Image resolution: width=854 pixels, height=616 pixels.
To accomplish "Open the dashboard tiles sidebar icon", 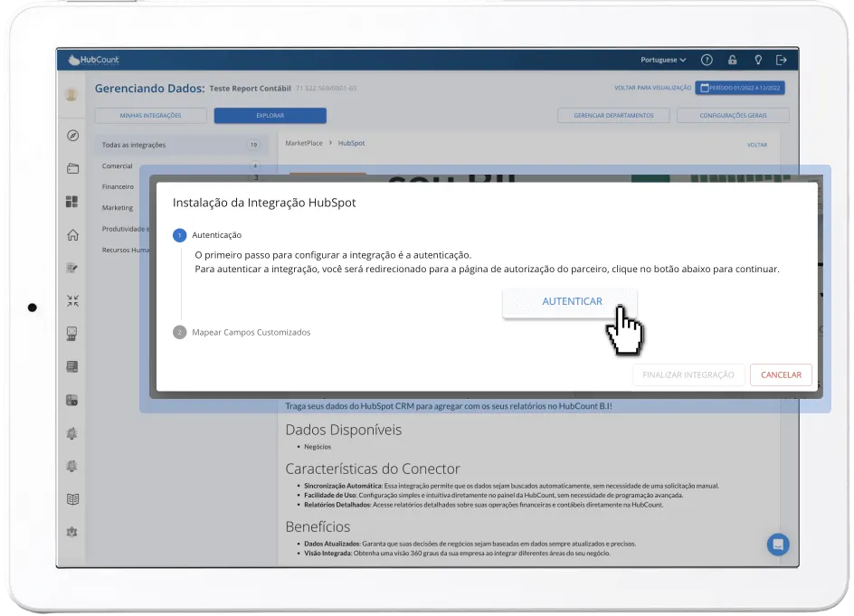I will 71,202.
